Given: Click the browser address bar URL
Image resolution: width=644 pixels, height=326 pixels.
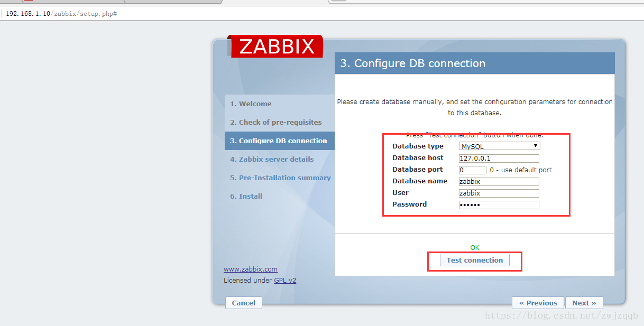Looking at the screenshot, I should (x=61, y=13).
